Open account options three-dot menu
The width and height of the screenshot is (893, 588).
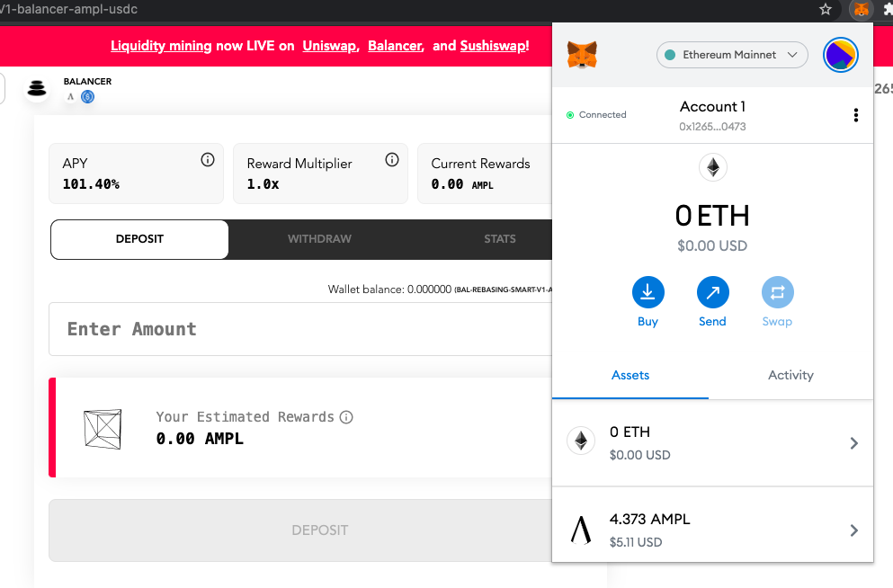pyautogui.click(x=855, y=115)
